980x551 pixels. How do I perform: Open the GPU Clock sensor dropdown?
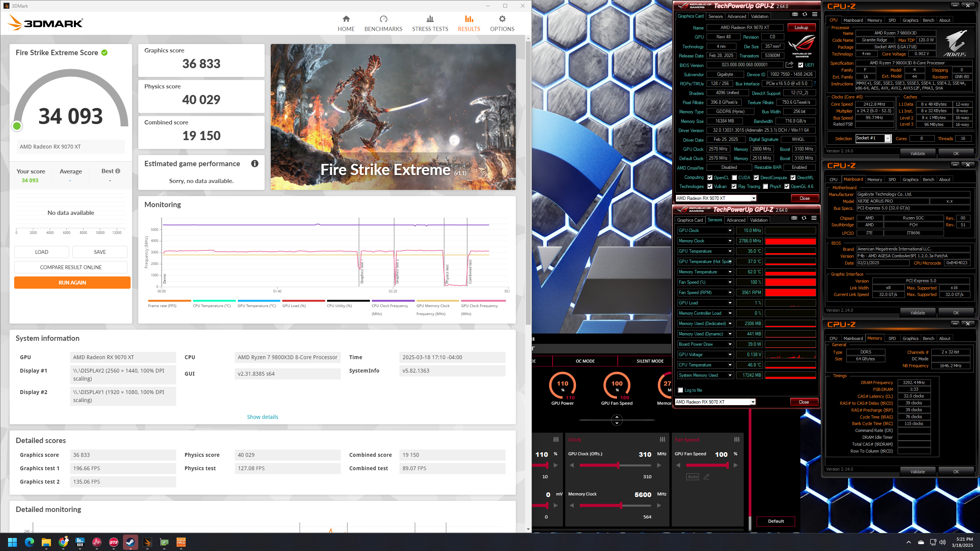click(730, 231)
